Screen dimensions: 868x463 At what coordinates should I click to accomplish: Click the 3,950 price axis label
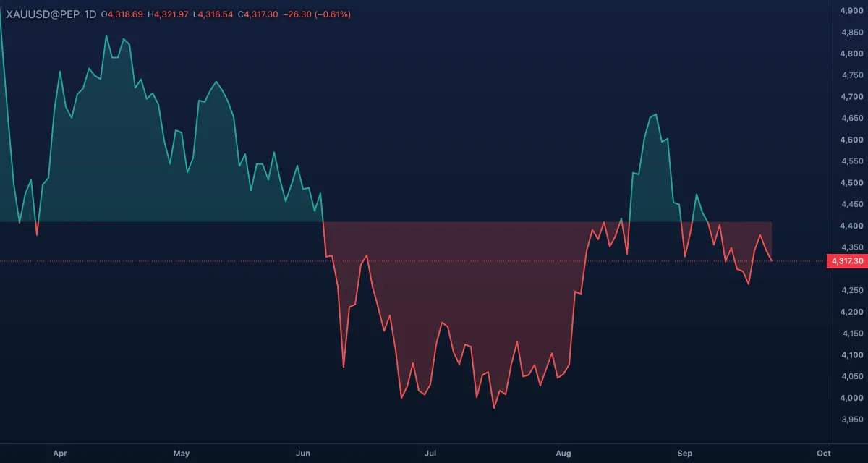[851, 420]
